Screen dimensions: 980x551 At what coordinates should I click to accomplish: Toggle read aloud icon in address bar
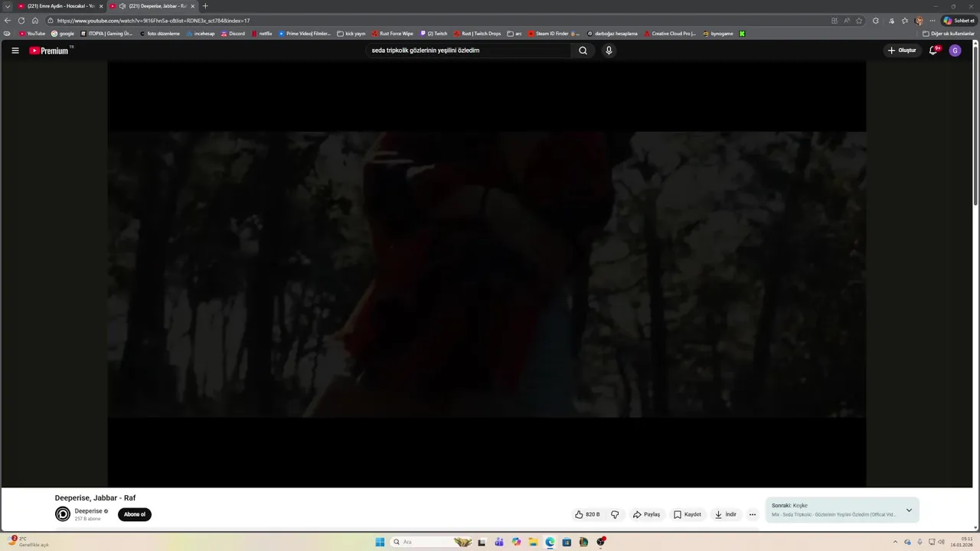click(847, 21)
